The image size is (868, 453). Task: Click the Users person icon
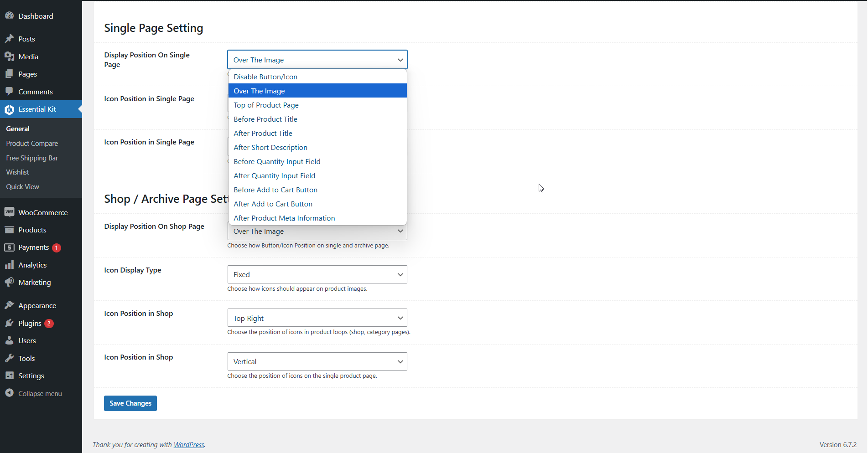click(9, 340)
